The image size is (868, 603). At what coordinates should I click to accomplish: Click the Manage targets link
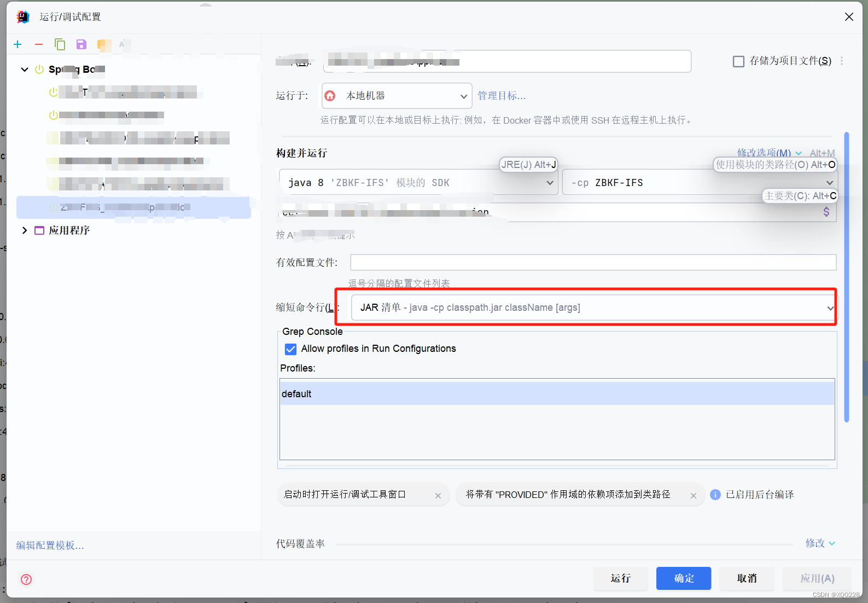[502, 96]
